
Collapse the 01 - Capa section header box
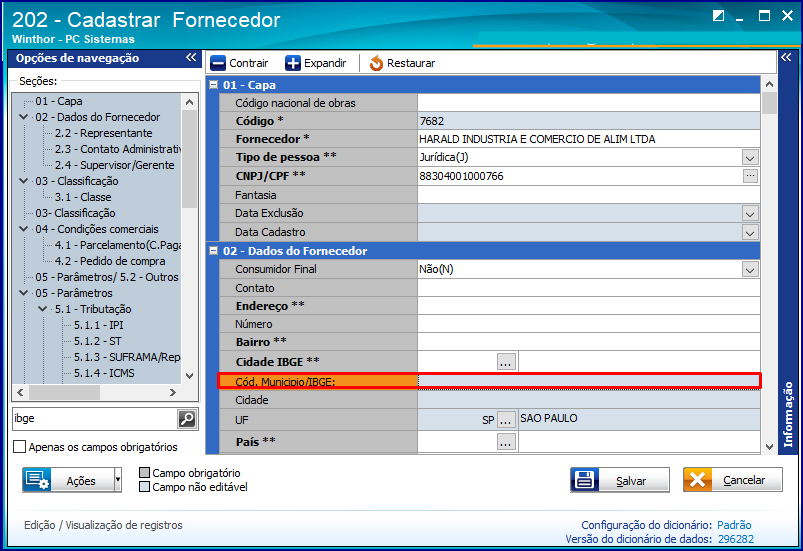click(x=214, y=85)
